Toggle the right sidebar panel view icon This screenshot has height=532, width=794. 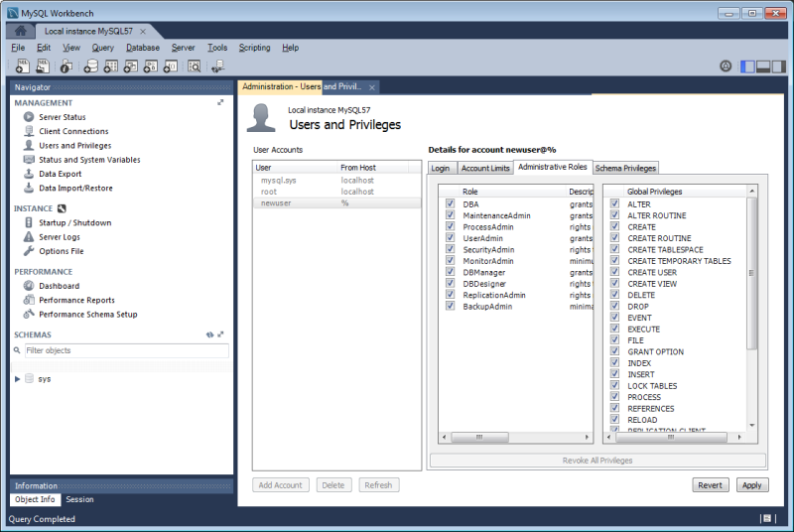[779, 66]
